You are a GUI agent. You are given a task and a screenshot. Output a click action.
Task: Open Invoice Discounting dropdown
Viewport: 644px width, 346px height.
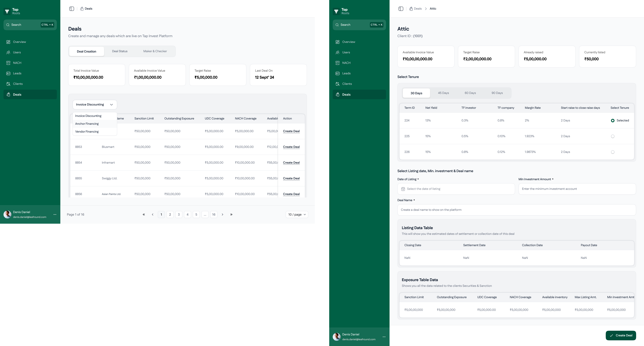coord(95,105)
